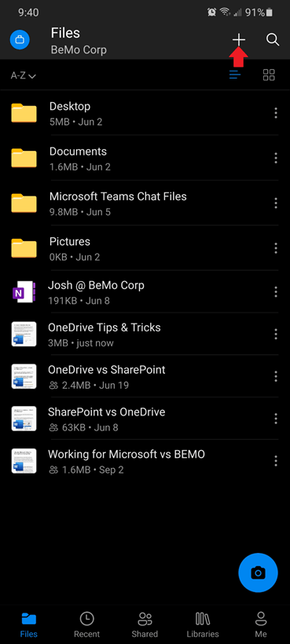The image size is (290, 644).
Task: Go to the Me profile tab
Action: [261, 625]
